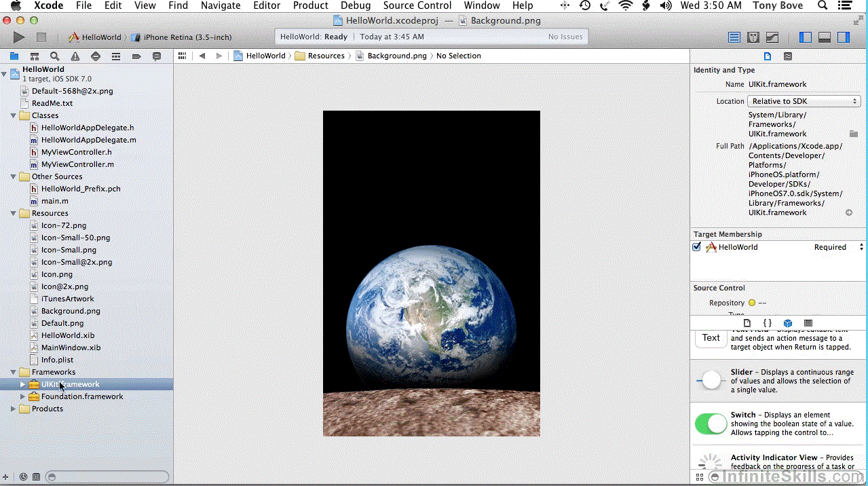868x486 pixels.
Task: Show the Project navigator folder icon
Action: [x=14, y=56]
